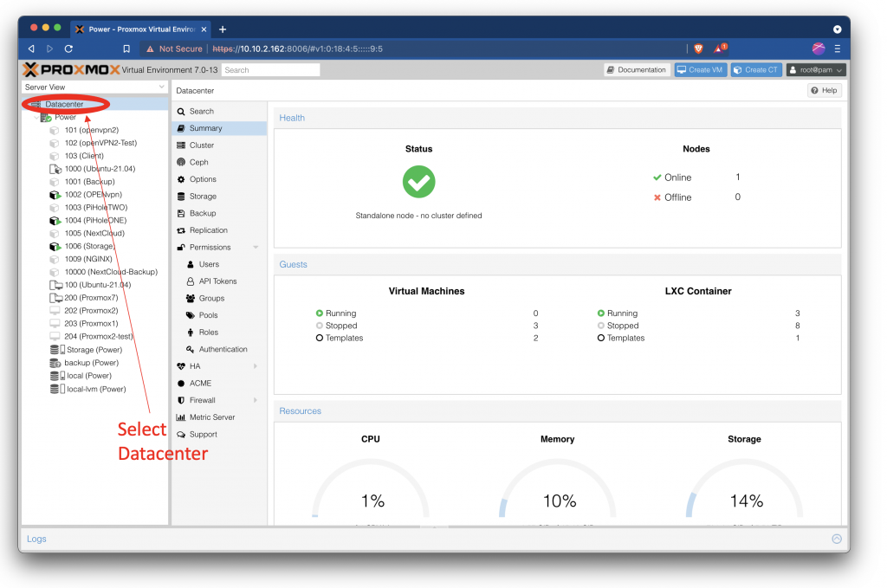This screenshot has width=887, height=588.
Task: Click the green Status checkmark icon
Action: tap(418, 182)
